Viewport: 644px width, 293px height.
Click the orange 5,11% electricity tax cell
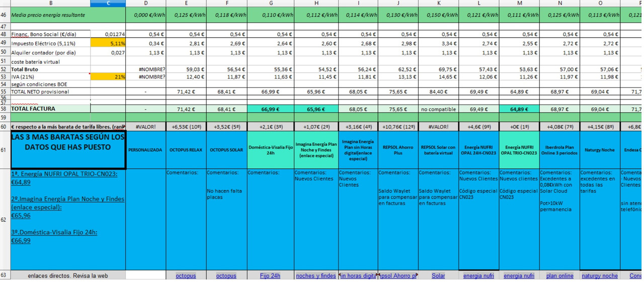(x=108, y=43)
